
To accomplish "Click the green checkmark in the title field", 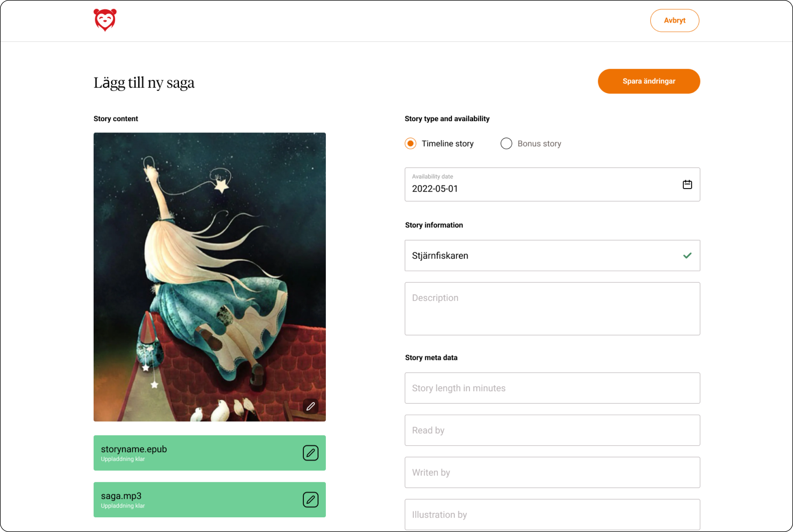I will point(687,255).
